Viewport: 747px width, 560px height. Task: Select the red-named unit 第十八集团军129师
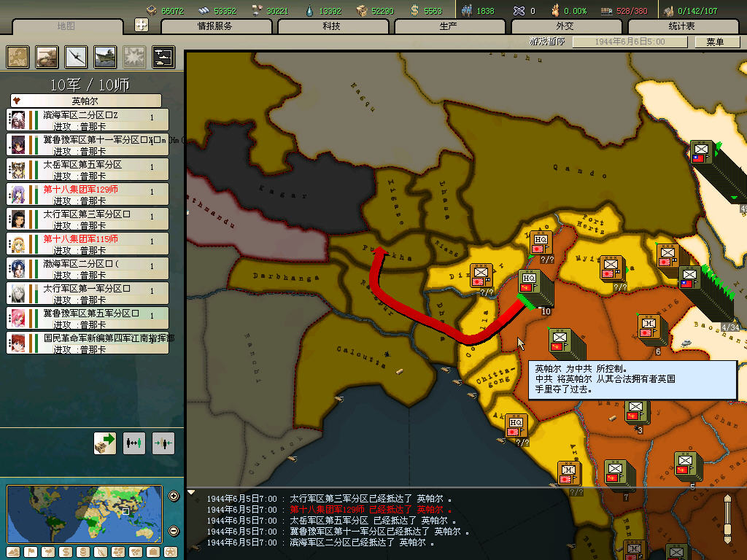[88, 194]
